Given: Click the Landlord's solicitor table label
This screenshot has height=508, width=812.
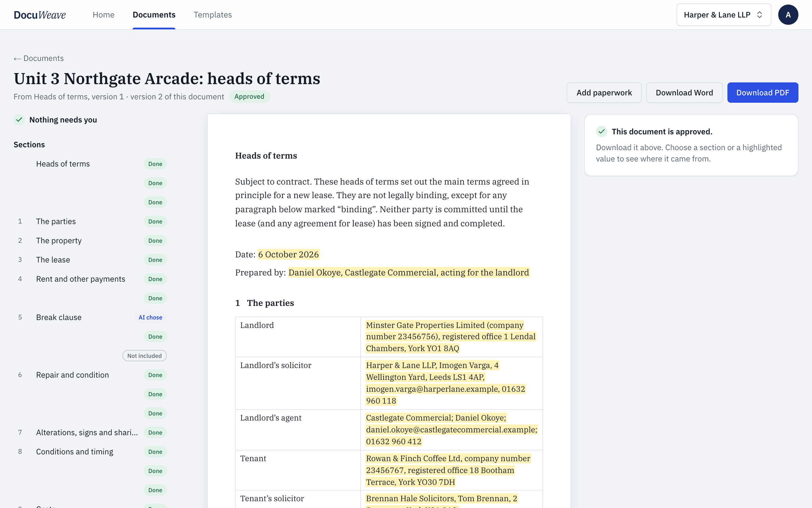Looking at the screenshot, I should 276,365.
